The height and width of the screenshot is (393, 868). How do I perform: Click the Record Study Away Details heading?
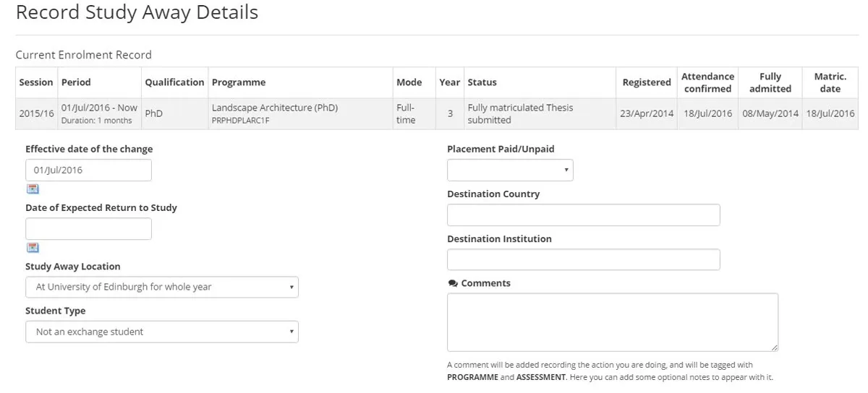point(137,12)
